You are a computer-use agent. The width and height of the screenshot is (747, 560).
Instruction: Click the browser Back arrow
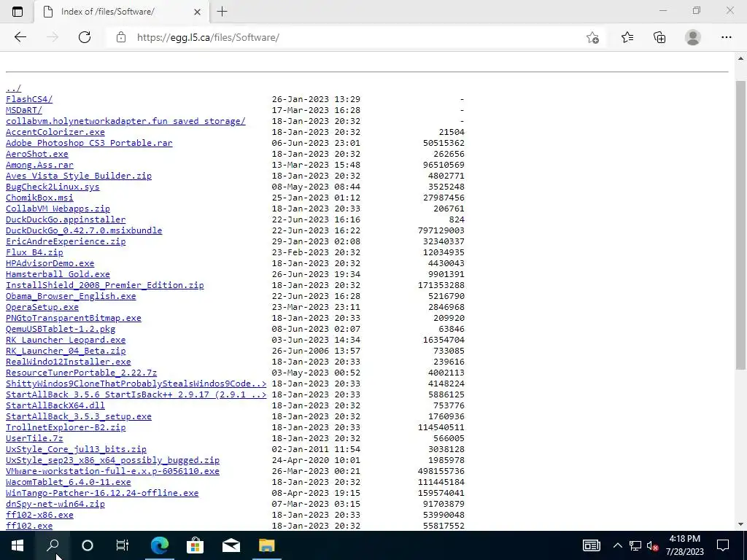tap(20, 37)
